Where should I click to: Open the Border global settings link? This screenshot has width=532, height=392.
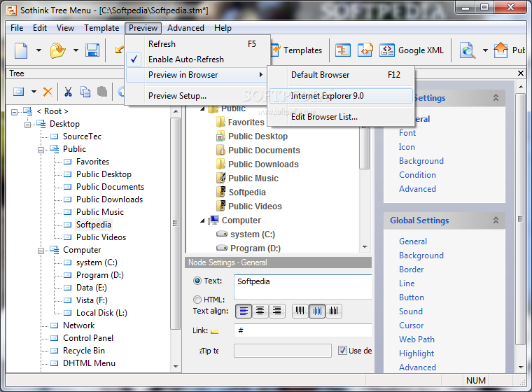coord(411,269)
